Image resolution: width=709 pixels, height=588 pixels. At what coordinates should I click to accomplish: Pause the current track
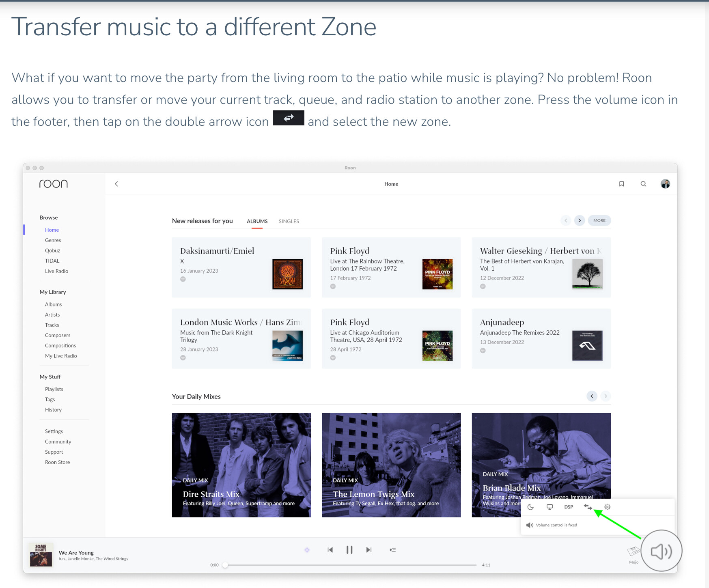point(349,550)
